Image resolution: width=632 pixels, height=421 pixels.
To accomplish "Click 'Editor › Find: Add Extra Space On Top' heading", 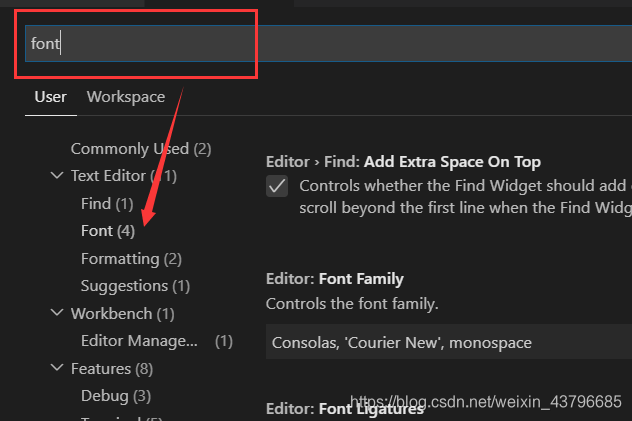I will pos(403,162).
